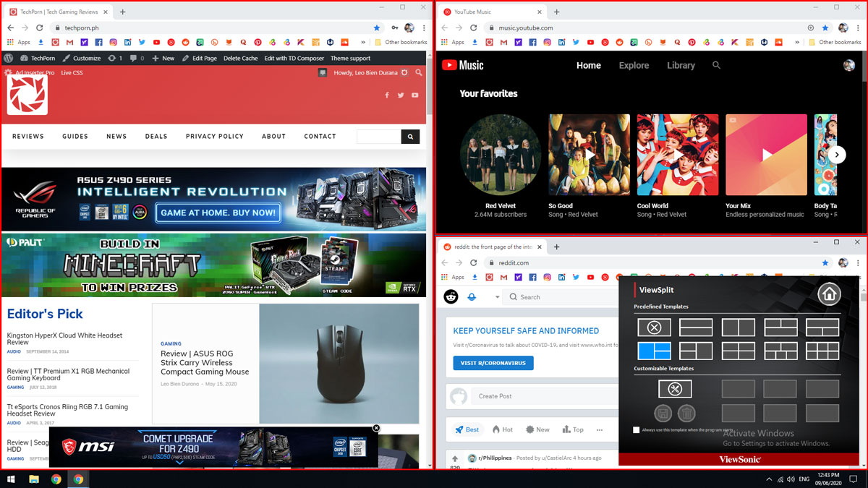Open the TechPorn NEWS menu
Viewport: 868px width, 488px height.
(116, 136)
